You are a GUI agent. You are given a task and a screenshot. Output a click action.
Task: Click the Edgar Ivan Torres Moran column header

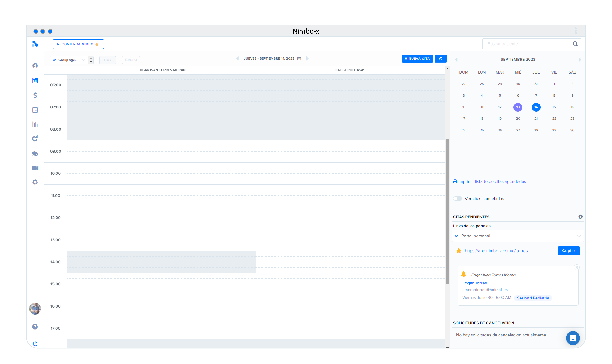point(162,70)
